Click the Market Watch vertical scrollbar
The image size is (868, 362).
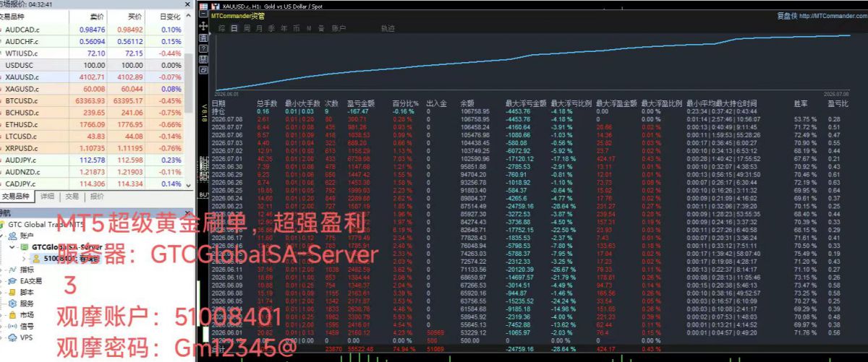click(x=190, y=101)
